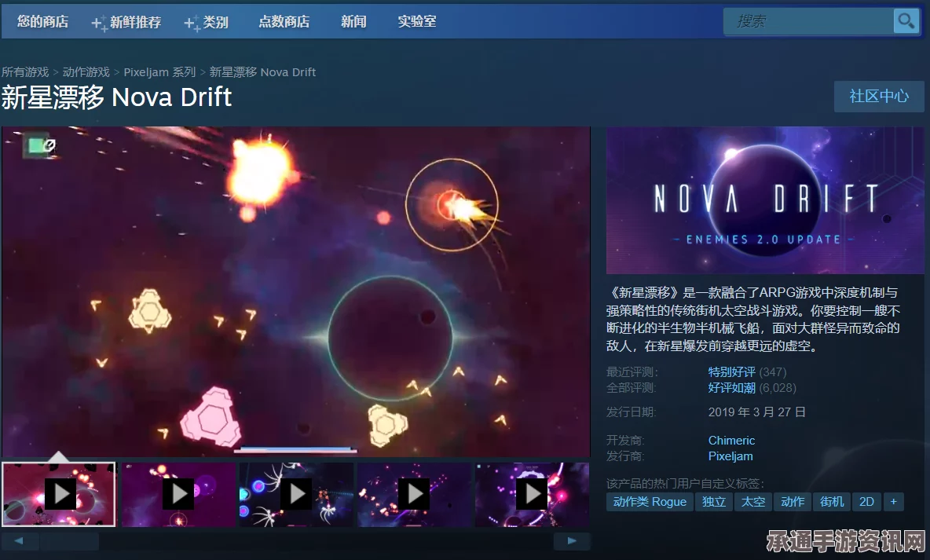930x560 pixels.
Task: Open the 您的商店 menu
Action: [42, 22]
